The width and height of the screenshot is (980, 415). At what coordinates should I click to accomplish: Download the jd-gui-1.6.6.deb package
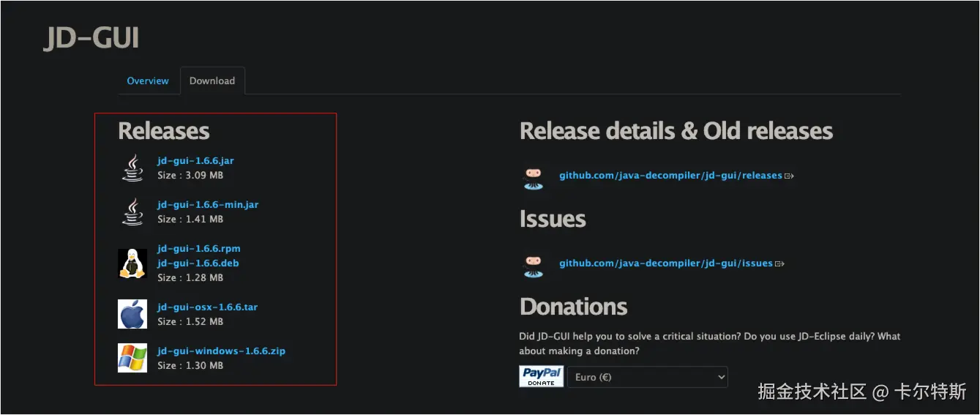pos(198,263)
